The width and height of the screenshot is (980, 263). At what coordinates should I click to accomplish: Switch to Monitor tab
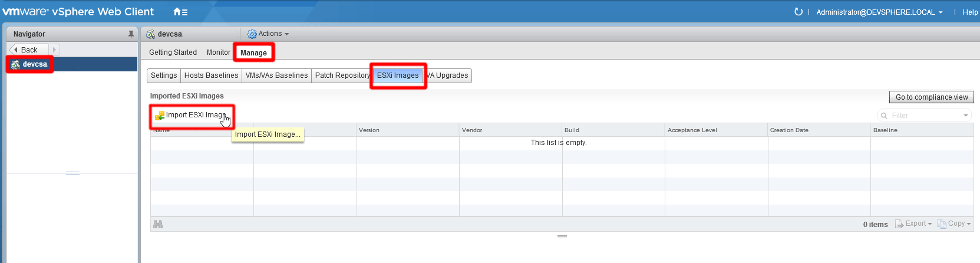point(218,52)
